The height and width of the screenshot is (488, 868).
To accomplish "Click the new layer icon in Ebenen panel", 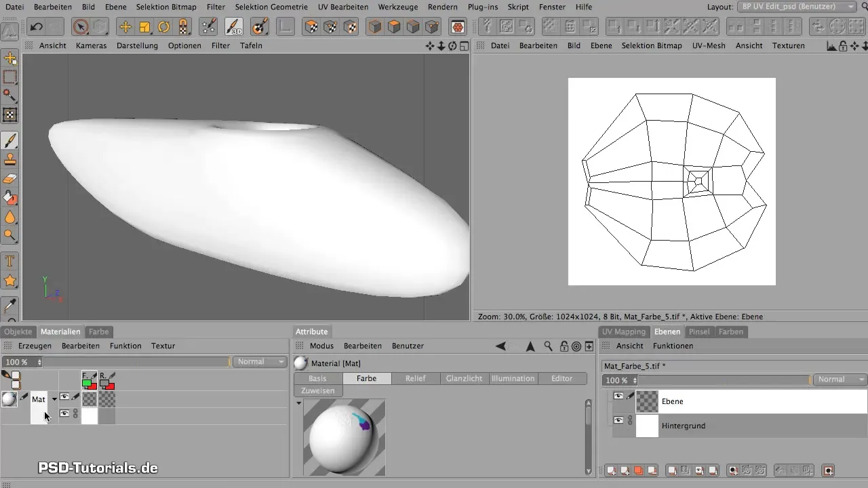I will [611, 470].
